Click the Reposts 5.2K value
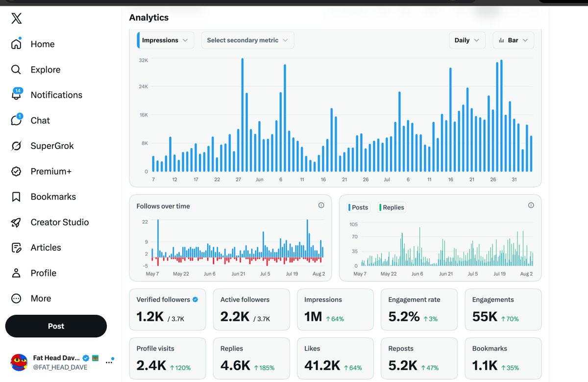This screenshot has height=382, width=588. [x=403, y=365]
